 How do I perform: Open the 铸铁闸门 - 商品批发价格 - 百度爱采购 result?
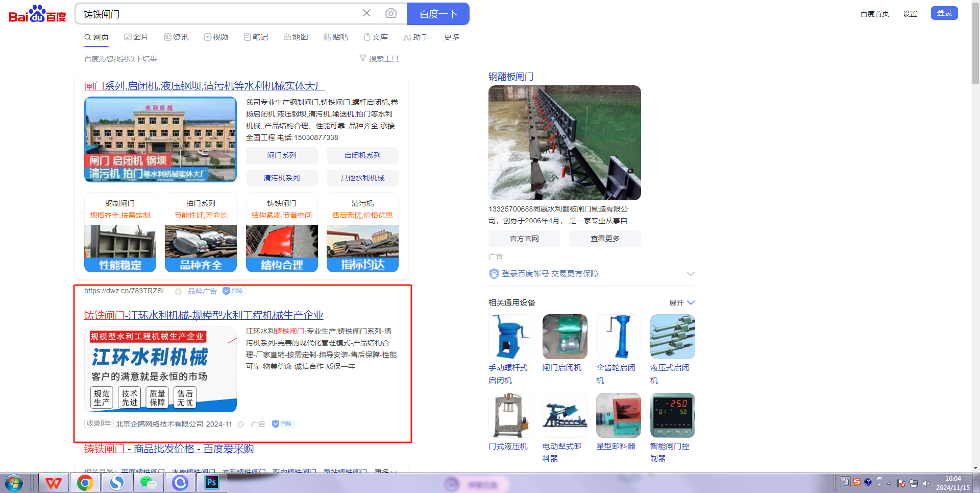coord(169,448)
